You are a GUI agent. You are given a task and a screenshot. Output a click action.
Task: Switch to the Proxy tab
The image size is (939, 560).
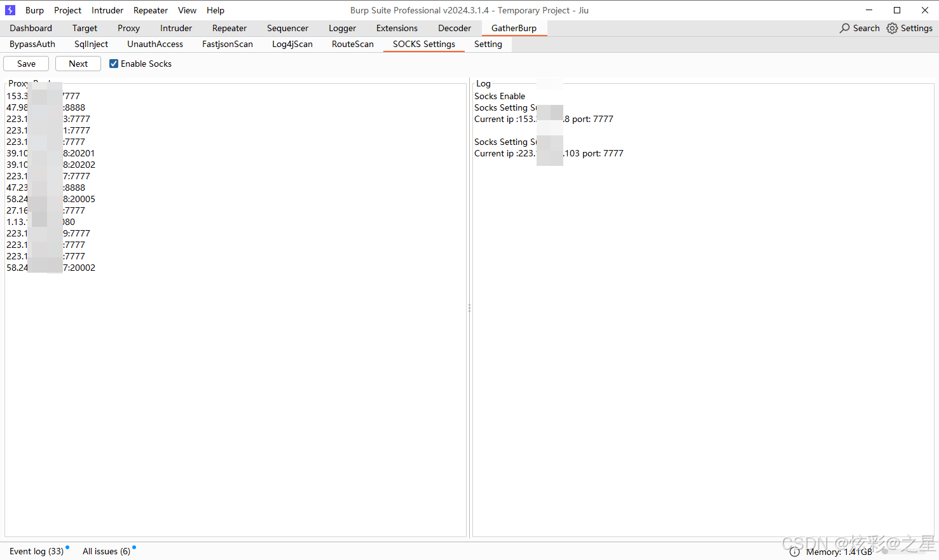click(x=128, y=28)
